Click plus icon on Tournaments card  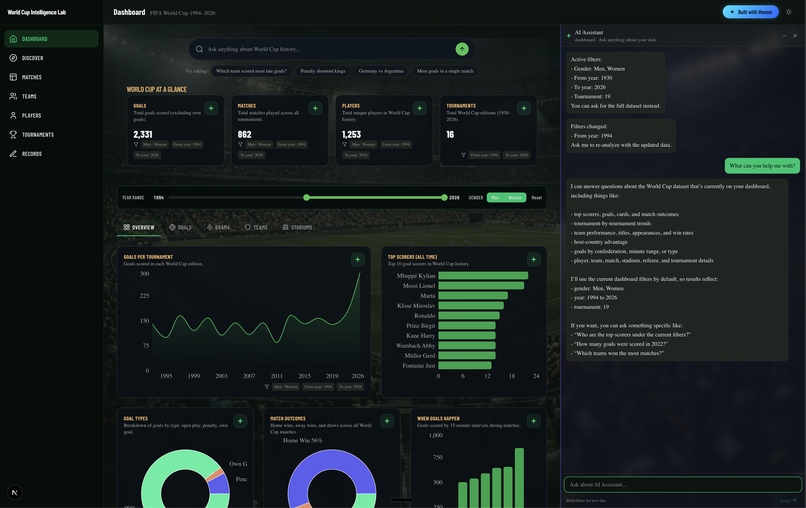tap(524, 108)
